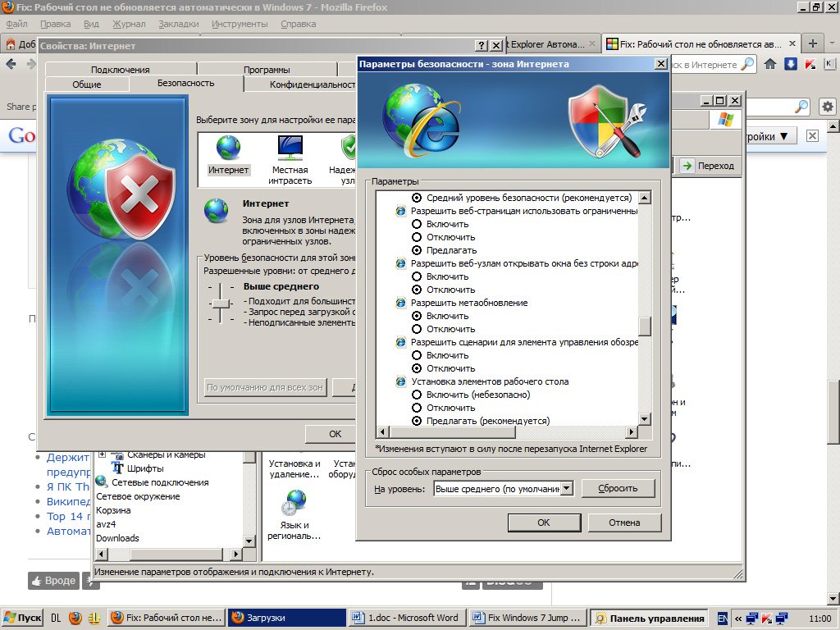The image size is (840, 630).
Task: Switch to the Подключения tab
Action: point(121,70)
